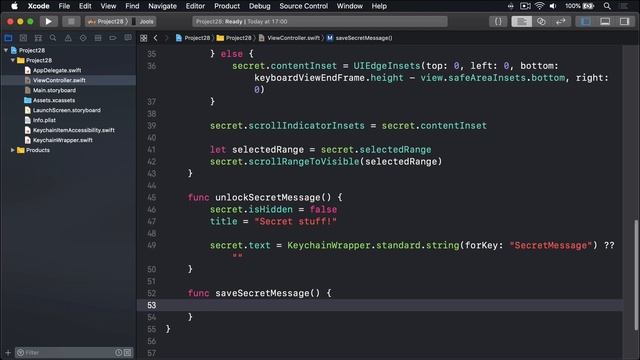
Task: Open the File menu
Action: [64, 6]
